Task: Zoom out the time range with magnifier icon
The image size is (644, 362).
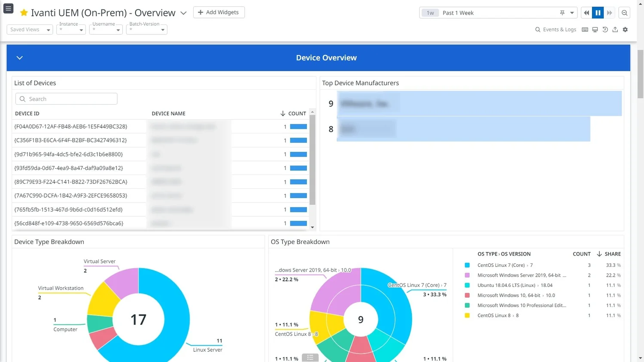Action: (625, 12)
